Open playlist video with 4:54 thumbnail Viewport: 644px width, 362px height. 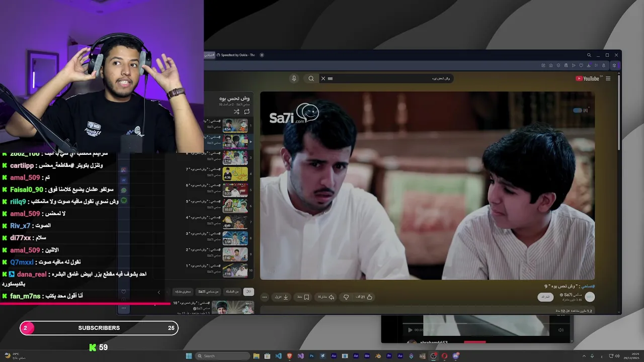[x=235, y=125]
